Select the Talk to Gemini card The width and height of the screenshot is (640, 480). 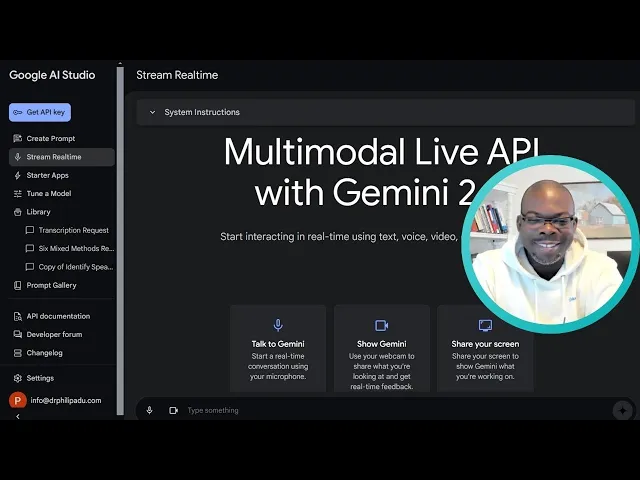(x=278, y=348)
